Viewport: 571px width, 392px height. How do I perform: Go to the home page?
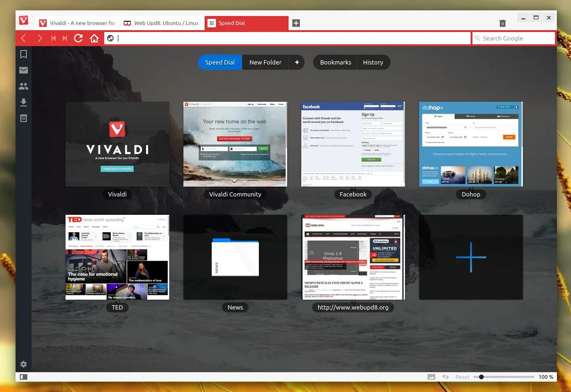[94, 38]
